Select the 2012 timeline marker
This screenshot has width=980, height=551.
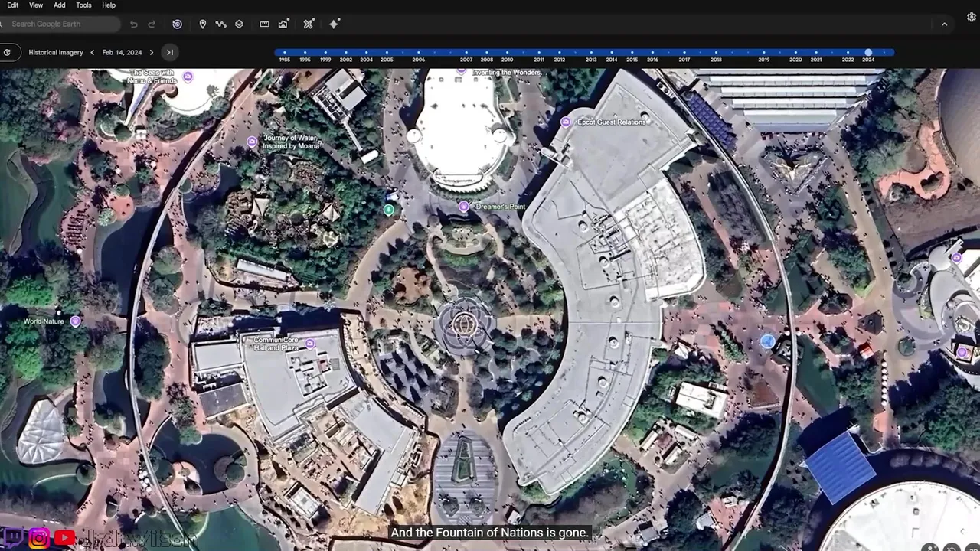pyautogui.click(x=560, y=53)
